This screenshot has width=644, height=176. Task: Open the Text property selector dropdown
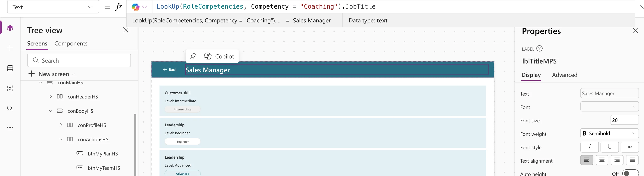point(53,7)
